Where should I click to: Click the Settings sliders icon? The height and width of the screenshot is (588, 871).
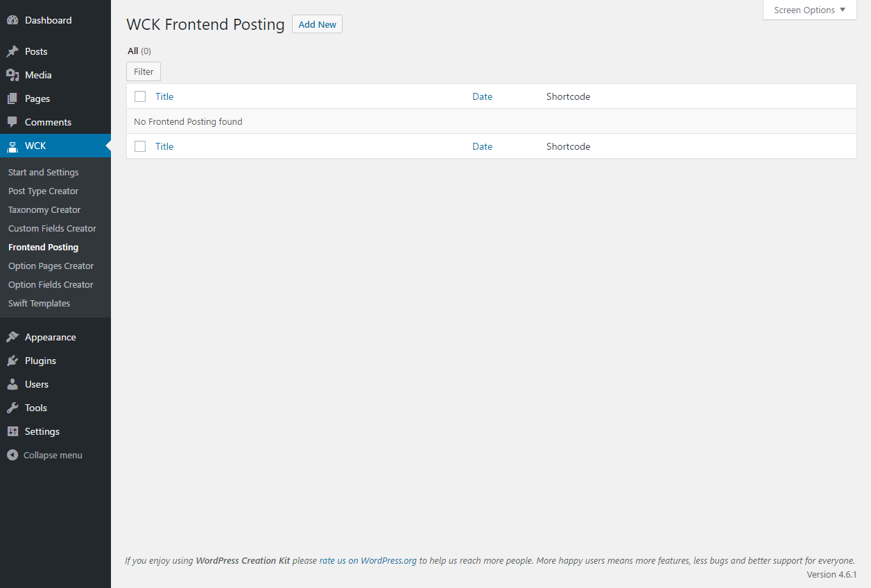(12, 431)
